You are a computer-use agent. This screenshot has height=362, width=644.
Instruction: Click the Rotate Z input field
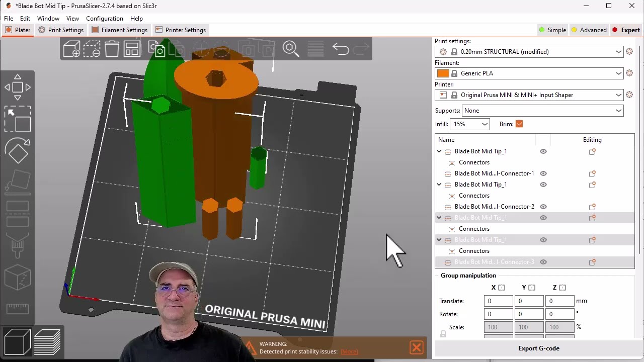click(x=560, y=314)
